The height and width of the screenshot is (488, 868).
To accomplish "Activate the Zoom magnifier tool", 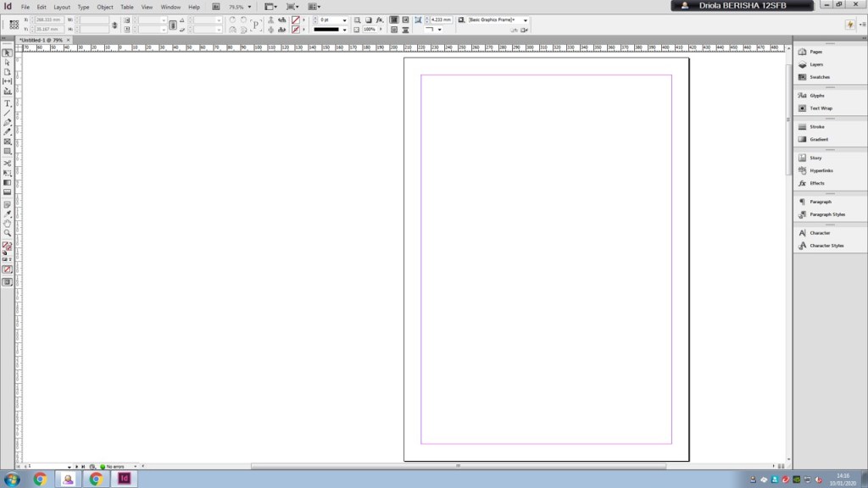I will click(x=8, y=233).
